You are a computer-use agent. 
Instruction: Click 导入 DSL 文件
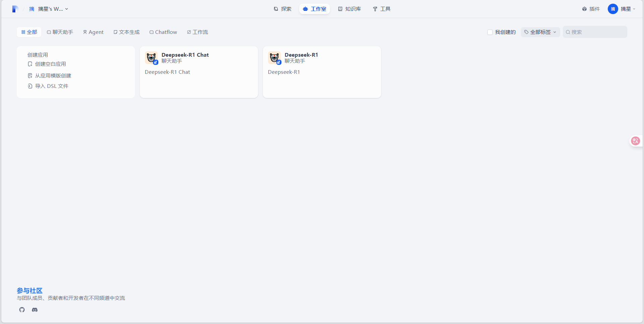(x=48, y=86)
